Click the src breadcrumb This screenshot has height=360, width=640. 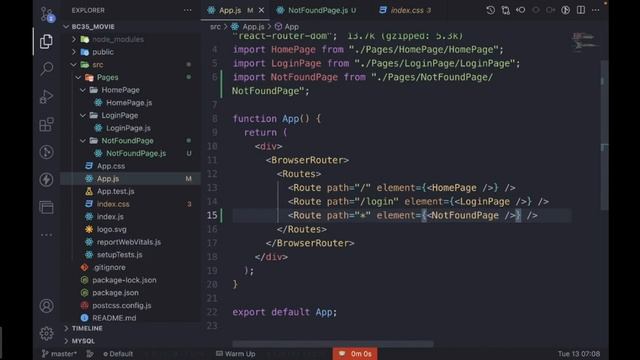(x=215, y=27)
